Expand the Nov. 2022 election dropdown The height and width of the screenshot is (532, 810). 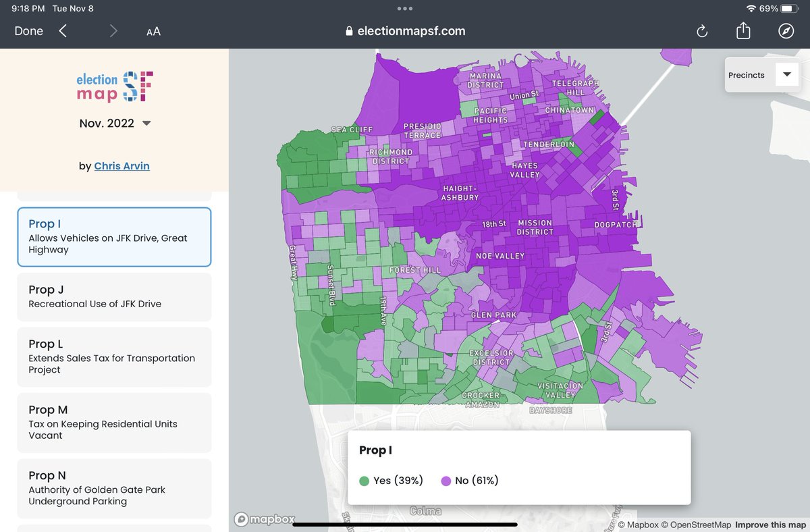pyautogui.click(x=115, y=124)
